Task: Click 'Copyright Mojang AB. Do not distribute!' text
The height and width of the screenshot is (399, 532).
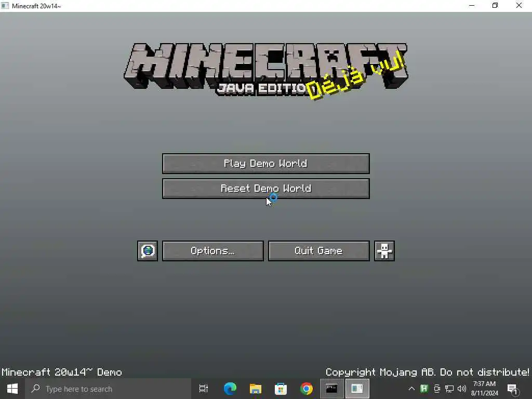Action: pyautogui.click(x=427, y=372)
